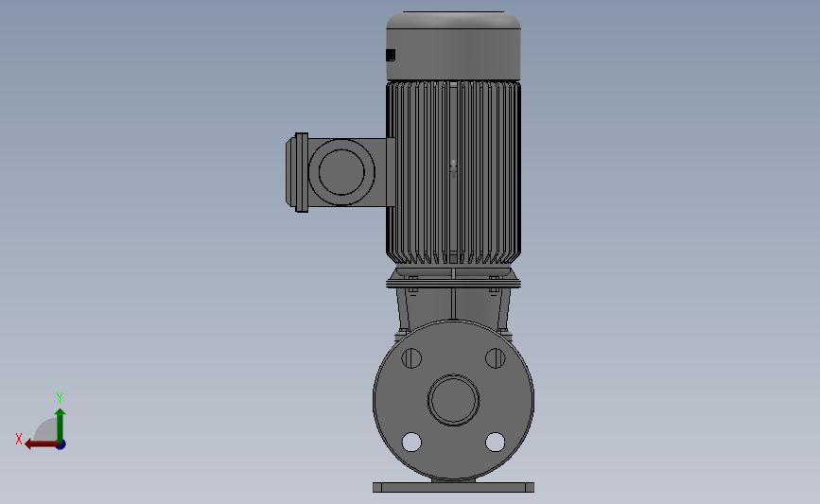The width and height of the screenshot is (820, 504).
Task: Select the upper-right bolt hole on the pump flange
Action: [496, 358]
